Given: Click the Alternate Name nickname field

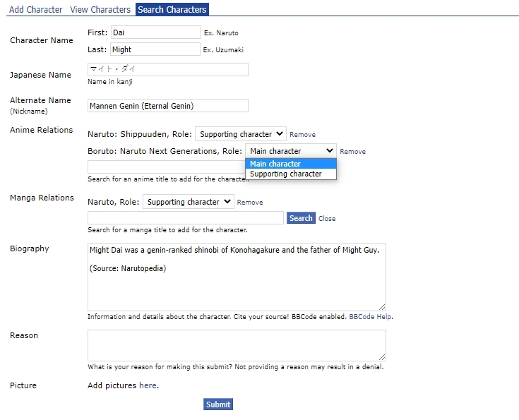Looking at the screenshot, I should click(x=167, y=106).
